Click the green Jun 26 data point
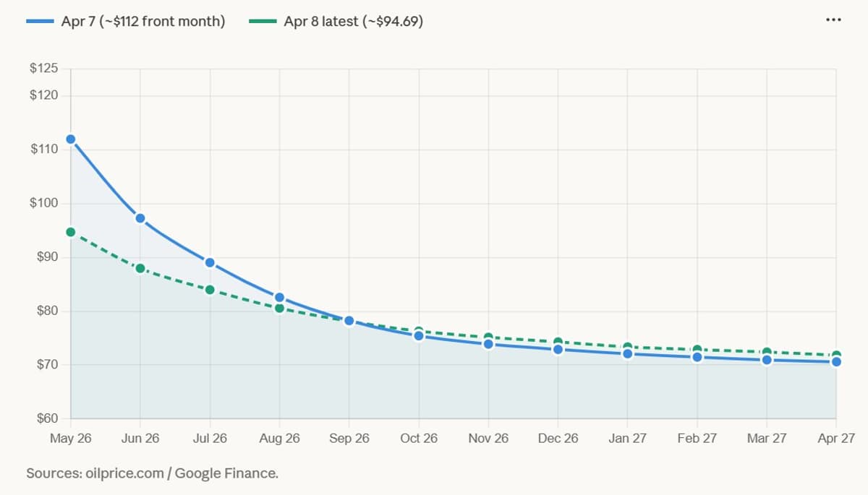This screenshot has width=868, height=495. point(140,268)
